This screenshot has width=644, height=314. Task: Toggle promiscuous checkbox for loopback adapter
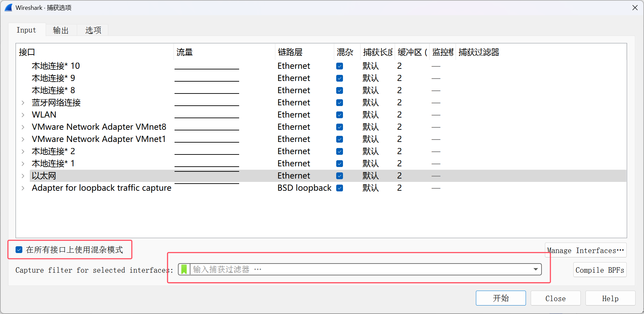click(x=340, y=188)
